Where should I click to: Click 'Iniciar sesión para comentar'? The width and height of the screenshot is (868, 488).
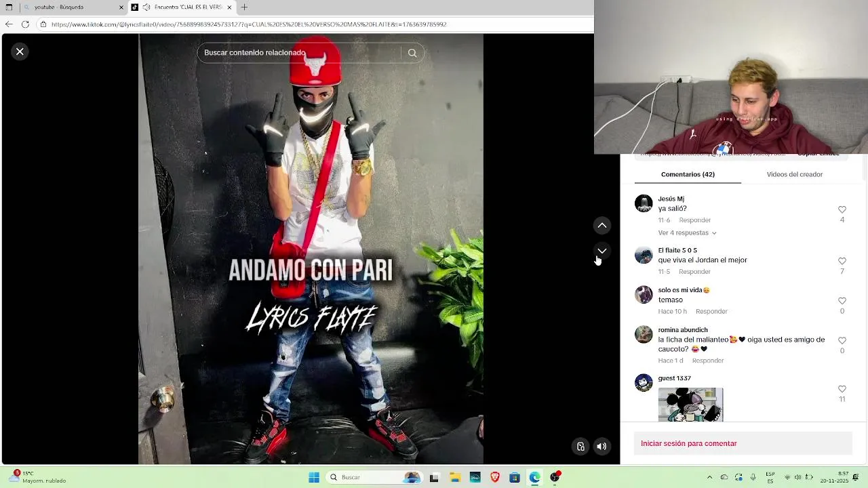click(743, 443)
